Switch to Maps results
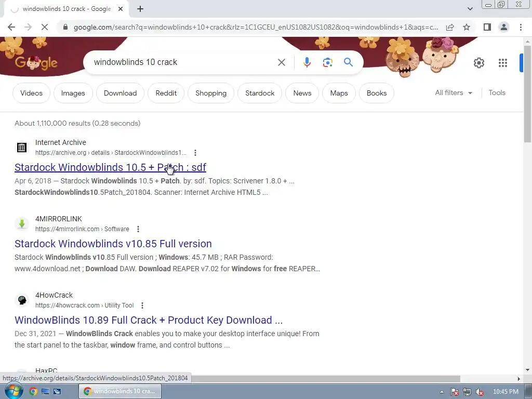The image size is (532, 399). click(339, 93)
